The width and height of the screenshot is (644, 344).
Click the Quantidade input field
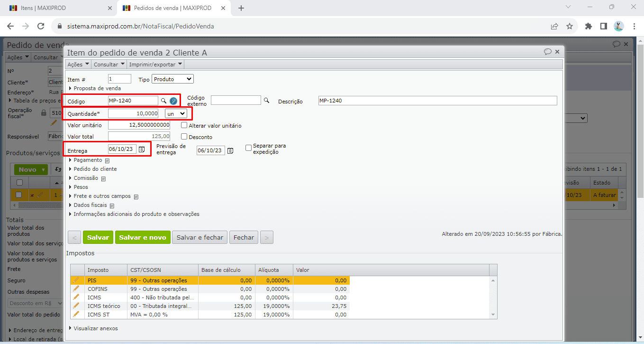click(133, 113)
